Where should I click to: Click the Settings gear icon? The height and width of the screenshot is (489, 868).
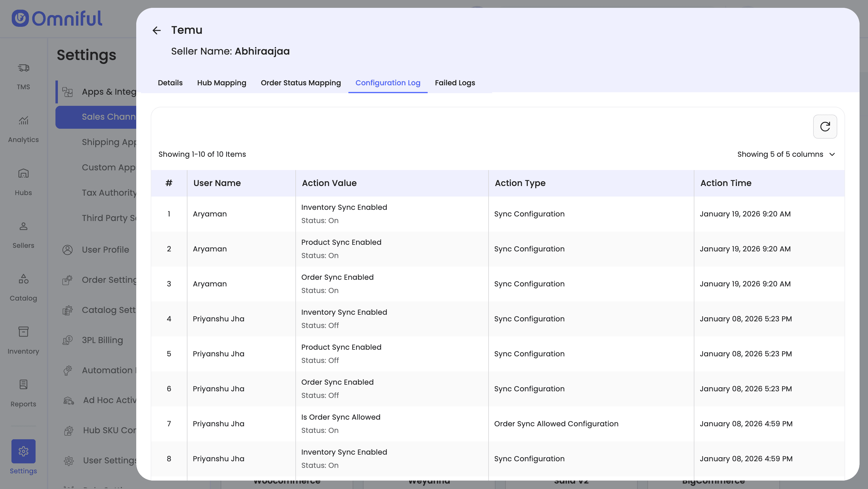click(23, 451)
